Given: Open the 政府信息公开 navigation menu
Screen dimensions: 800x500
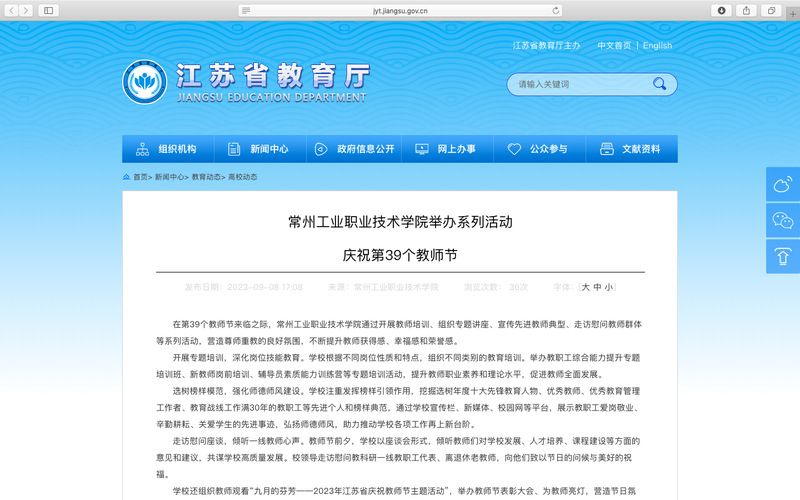Looking at the screenshot, I should point(354,149).
